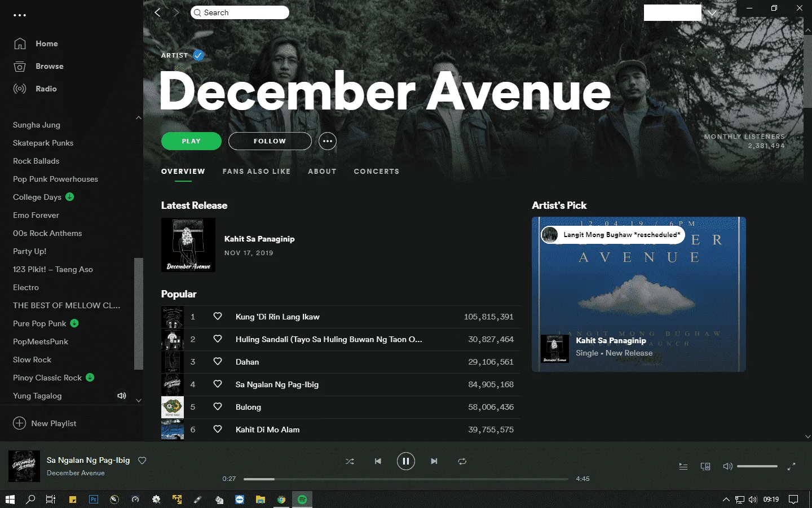812x508 pixels.
Task: Open Skatepark Punks playlist
Action: coord(43,143)
